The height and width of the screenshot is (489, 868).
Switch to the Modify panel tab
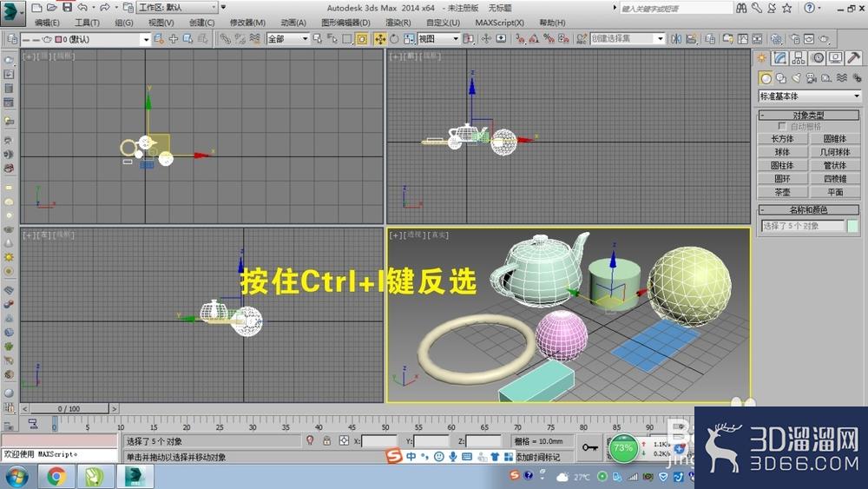pyautogui.click(x=780, y=57)
